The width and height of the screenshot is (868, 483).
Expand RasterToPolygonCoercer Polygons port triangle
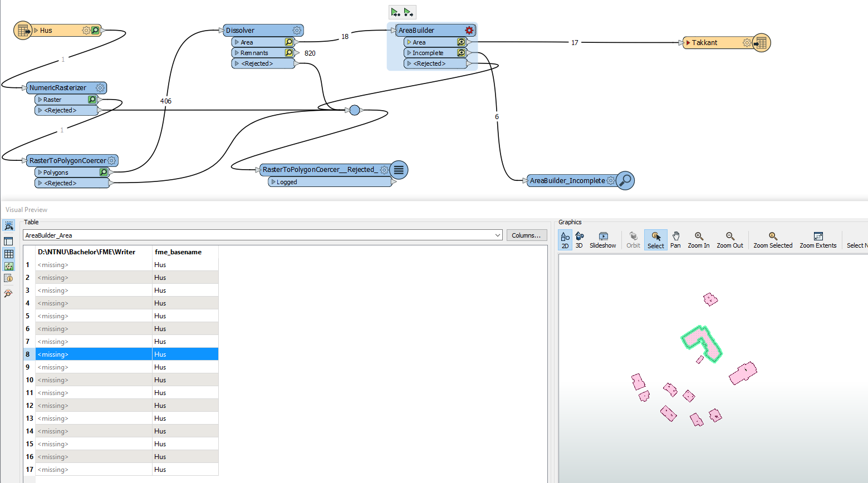pyautogui.click(x=40, y=172)
